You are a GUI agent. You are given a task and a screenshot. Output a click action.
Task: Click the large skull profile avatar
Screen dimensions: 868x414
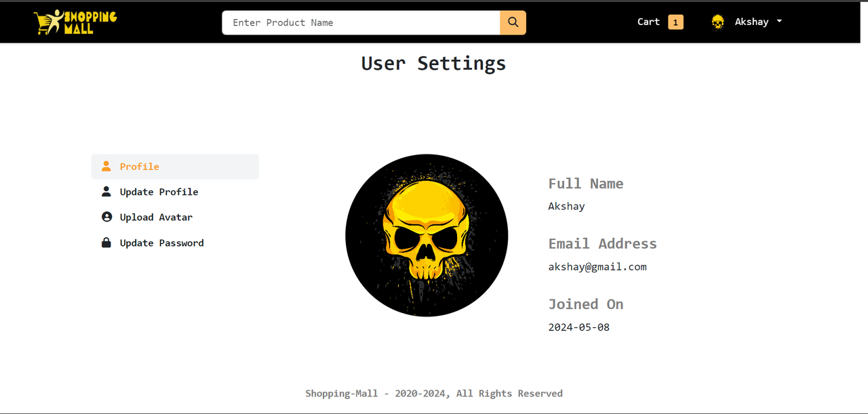(427, 235)
